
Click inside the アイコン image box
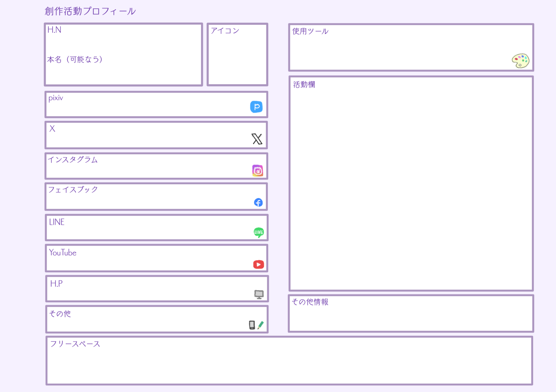(x=237, y=58)
